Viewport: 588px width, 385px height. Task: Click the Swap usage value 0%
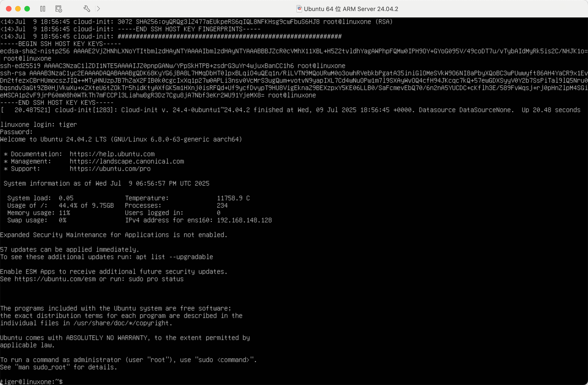(62, 220)
